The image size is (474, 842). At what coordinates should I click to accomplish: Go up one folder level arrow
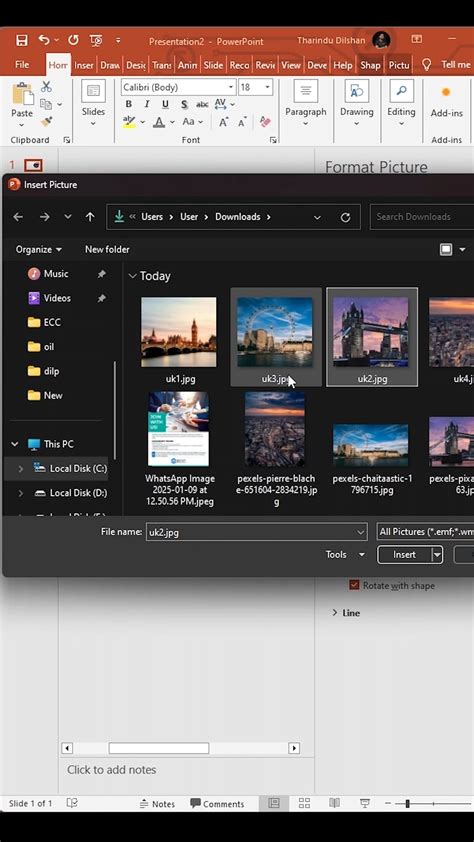point(90,217)
